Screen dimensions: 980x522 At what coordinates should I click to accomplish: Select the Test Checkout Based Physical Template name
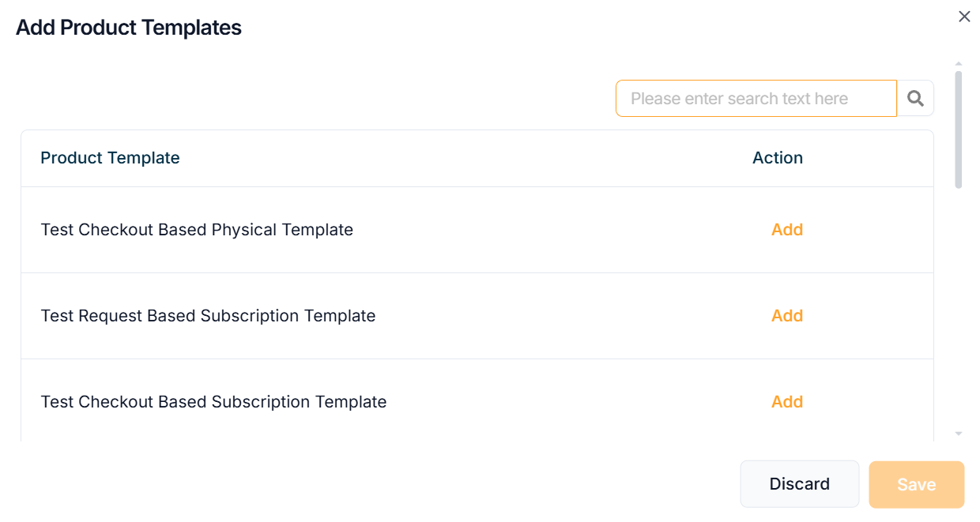197,230
